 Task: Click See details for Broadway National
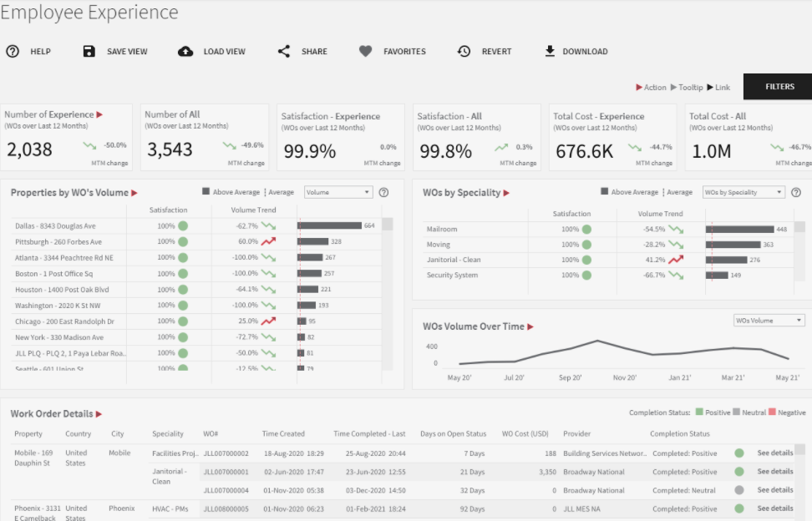click(774, 472)
